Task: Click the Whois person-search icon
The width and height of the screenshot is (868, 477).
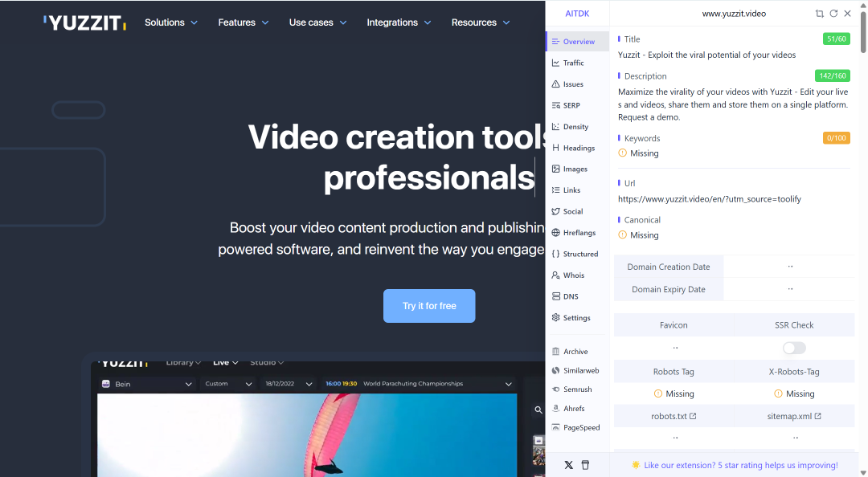Action: click(x=556, y=275)
